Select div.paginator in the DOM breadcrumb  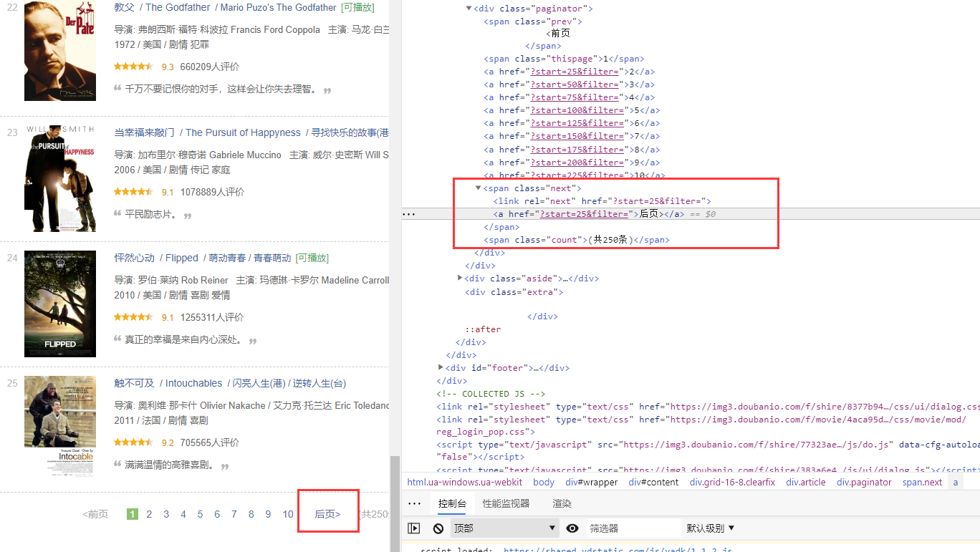864,482
